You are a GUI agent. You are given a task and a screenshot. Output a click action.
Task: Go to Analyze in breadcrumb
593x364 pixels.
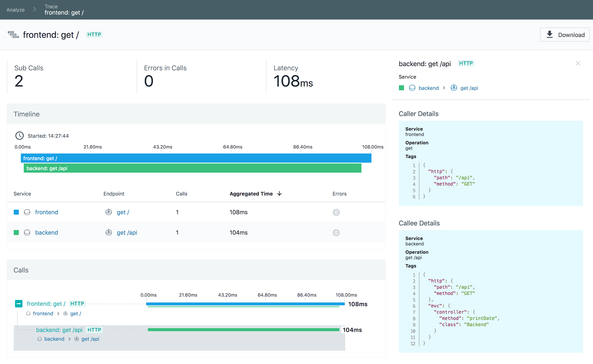pyautogui.click(x=15, y=10)
